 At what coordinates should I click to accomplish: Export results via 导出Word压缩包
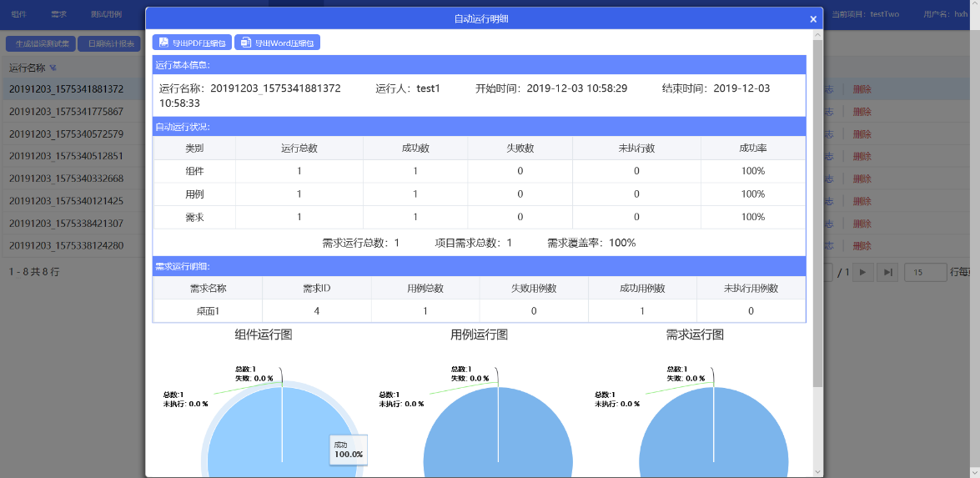tap(277, 43)
